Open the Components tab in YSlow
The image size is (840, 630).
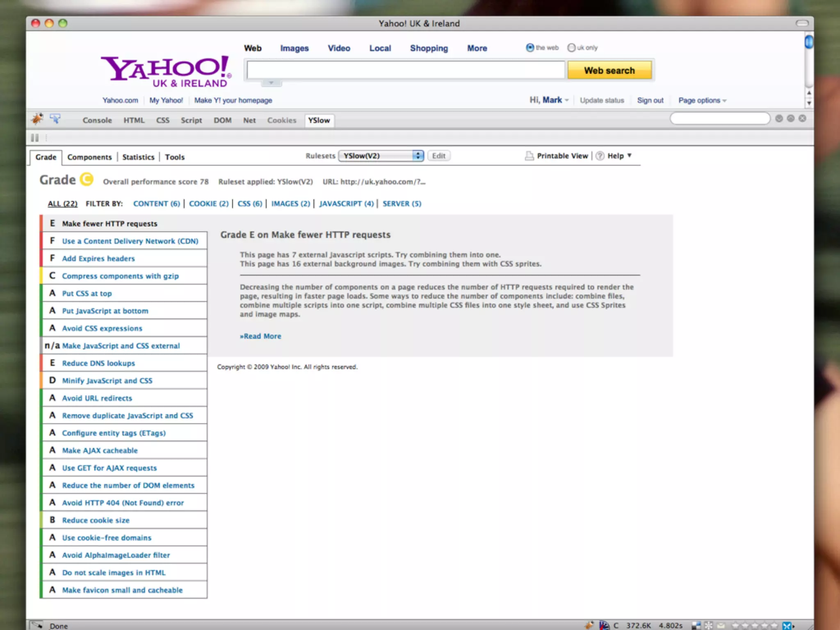[x=89, y=157]
